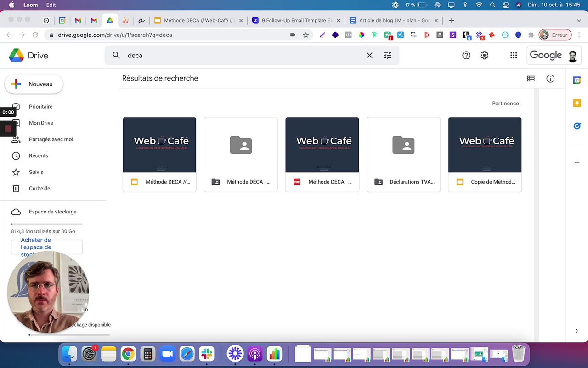
Task: Open browser tab list chevron
Action: point(579,20)
